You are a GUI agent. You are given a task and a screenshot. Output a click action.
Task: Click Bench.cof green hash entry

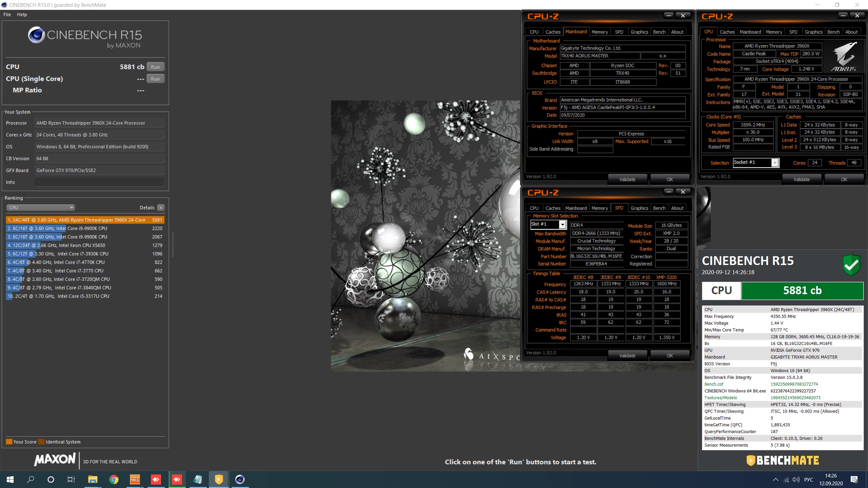coord(783,384)
